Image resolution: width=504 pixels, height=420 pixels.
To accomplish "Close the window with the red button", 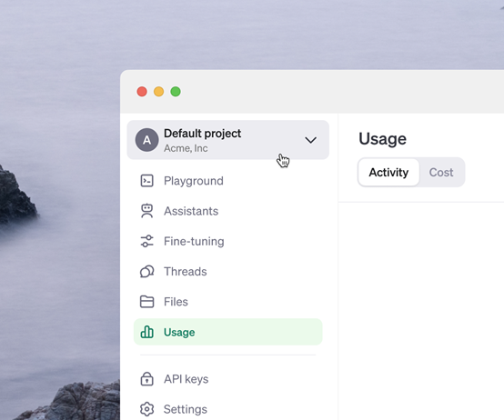I will tap(142, 92).
